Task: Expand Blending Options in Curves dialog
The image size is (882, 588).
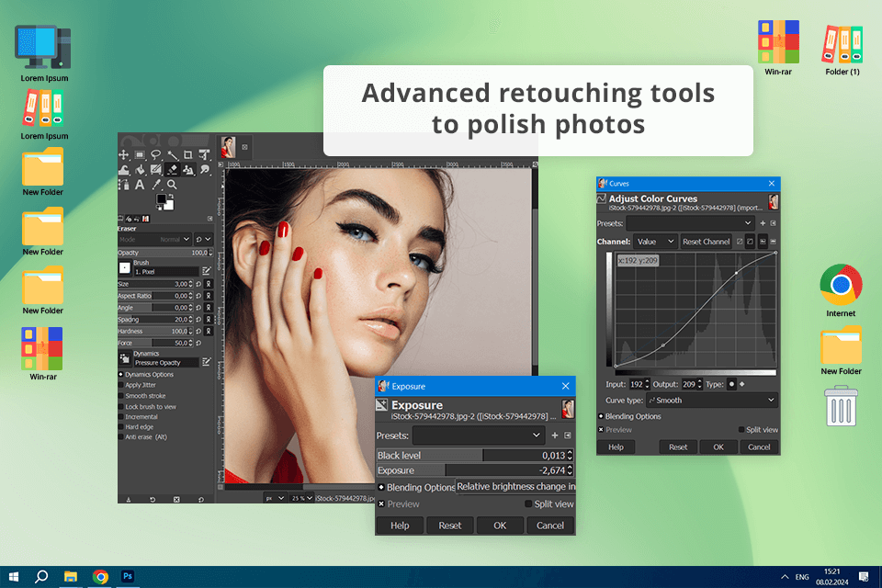Action: (x=601, y=416)
